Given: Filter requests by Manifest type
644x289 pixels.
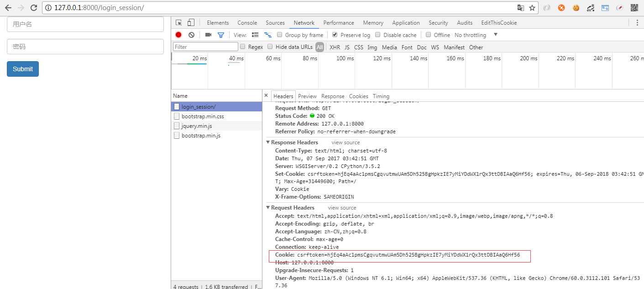Looking at the screenshot, I should point(454,47).
